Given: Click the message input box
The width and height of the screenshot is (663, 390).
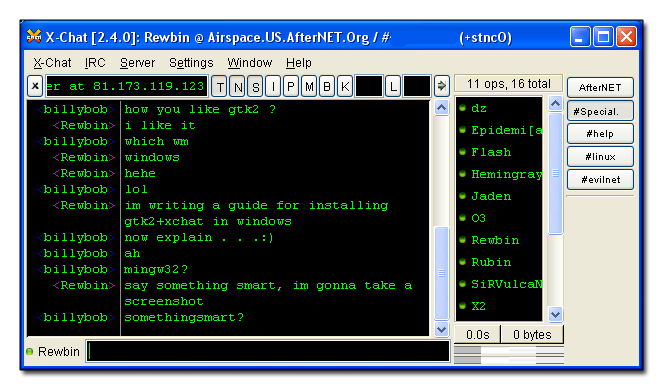Looking at the screenshot, I should pos(268,351).
